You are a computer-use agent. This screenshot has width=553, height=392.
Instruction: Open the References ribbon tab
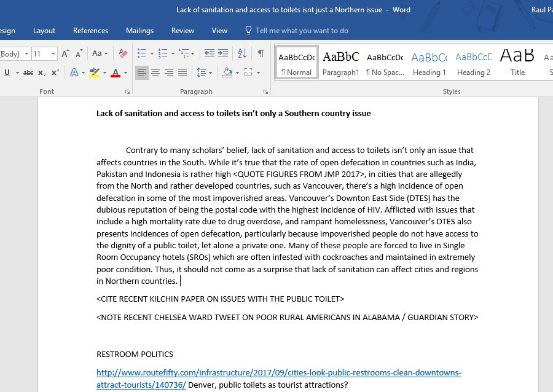tap(91, 31)
